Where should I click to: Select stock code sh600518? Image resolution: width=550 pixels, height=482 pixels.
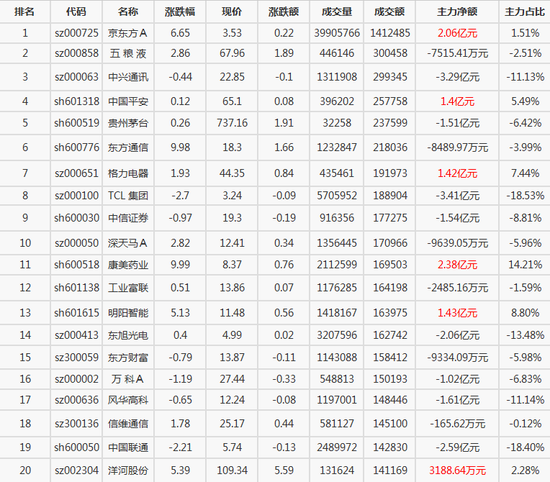(x=76, y=264)
